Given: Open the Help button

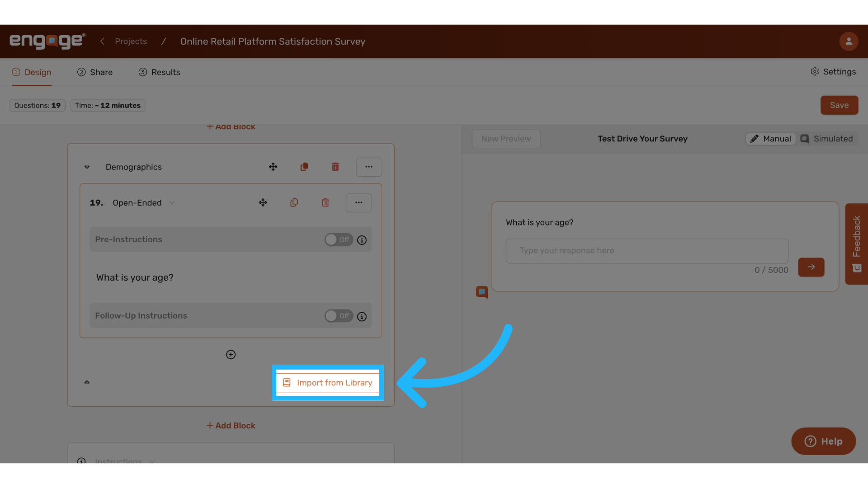Looking at the screenshot, I should pyautogui.click(x=823, y=441).
